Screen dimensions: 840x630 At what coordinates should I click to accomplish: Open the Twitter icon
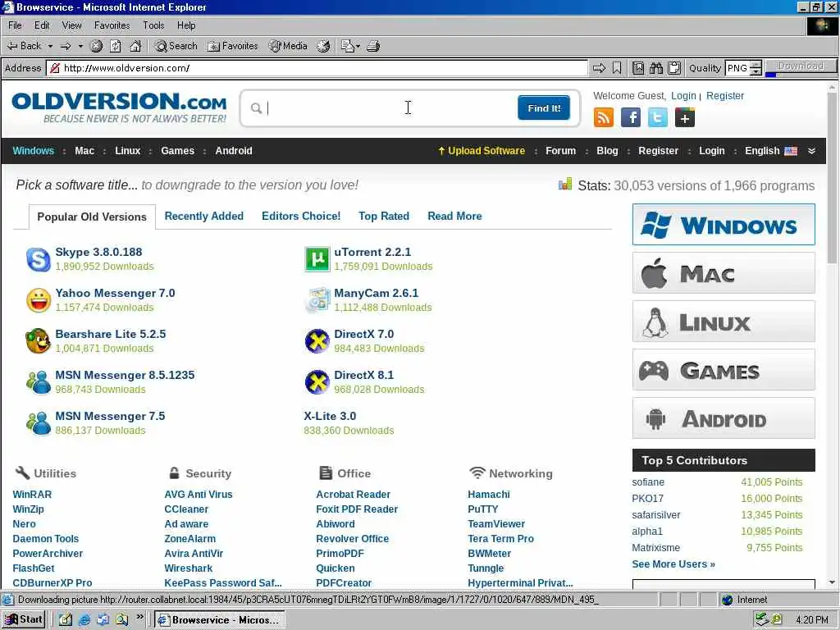[x=657, y=117]
